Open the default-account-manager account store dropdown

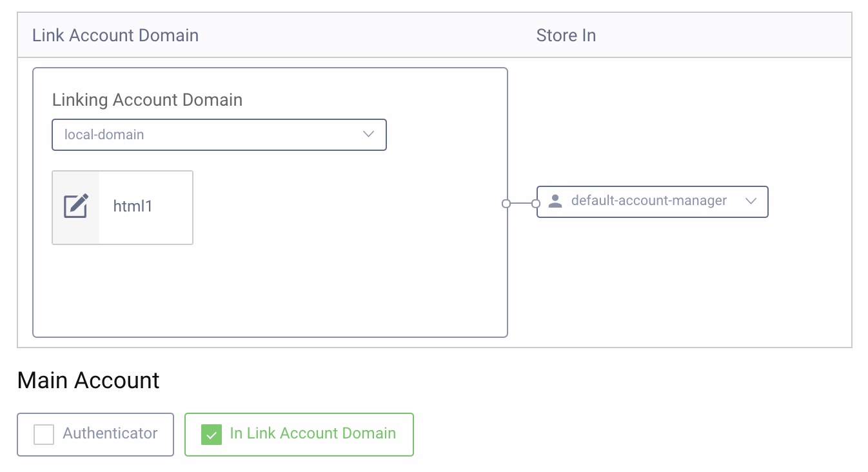coord(652,201)
